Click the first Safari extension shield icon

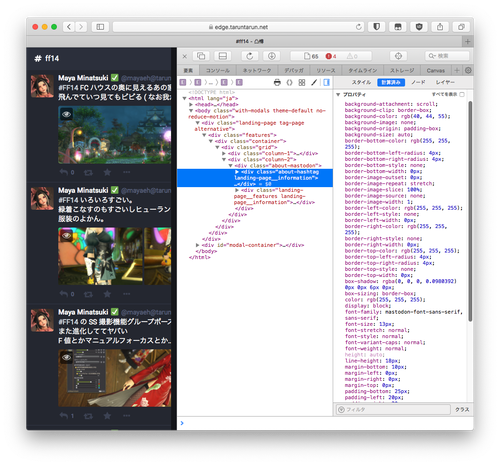coord(376,27)
